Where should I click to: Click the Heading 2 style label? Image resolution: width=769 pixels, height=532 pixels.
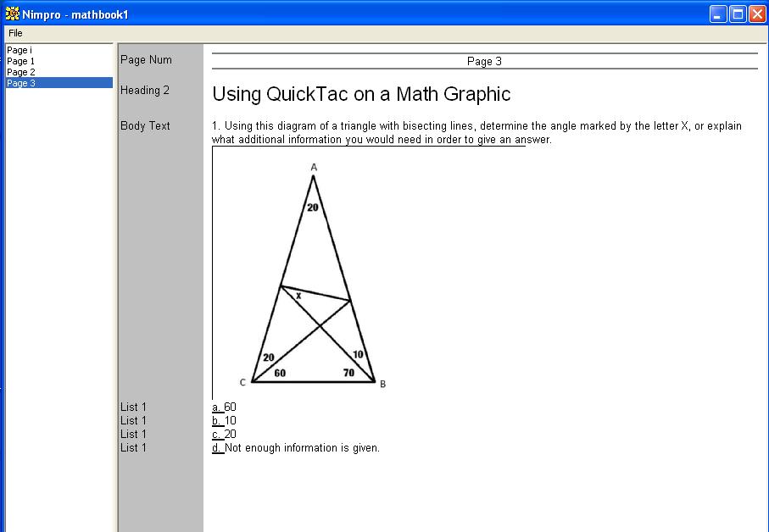(x=145, y=90)
